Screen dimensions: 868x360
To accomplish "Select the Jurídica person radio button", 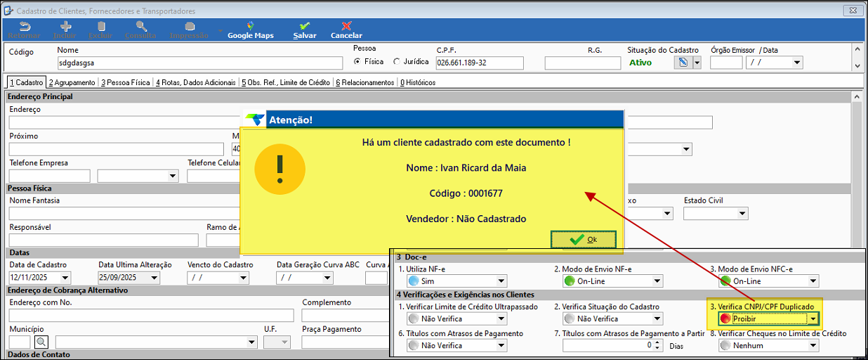I will click(x=397, y=62).
